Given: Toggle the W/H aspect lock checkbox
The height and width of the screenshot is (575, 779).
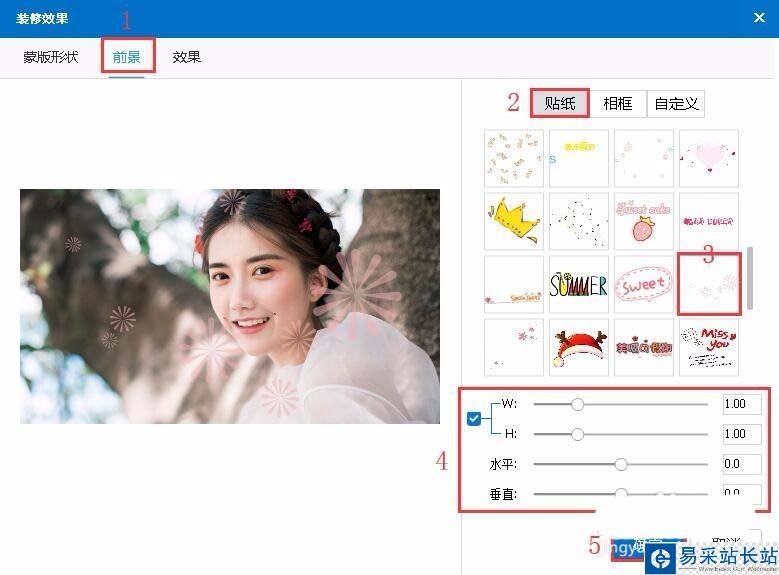Looking at the screenshot, I should coord(474,419).
